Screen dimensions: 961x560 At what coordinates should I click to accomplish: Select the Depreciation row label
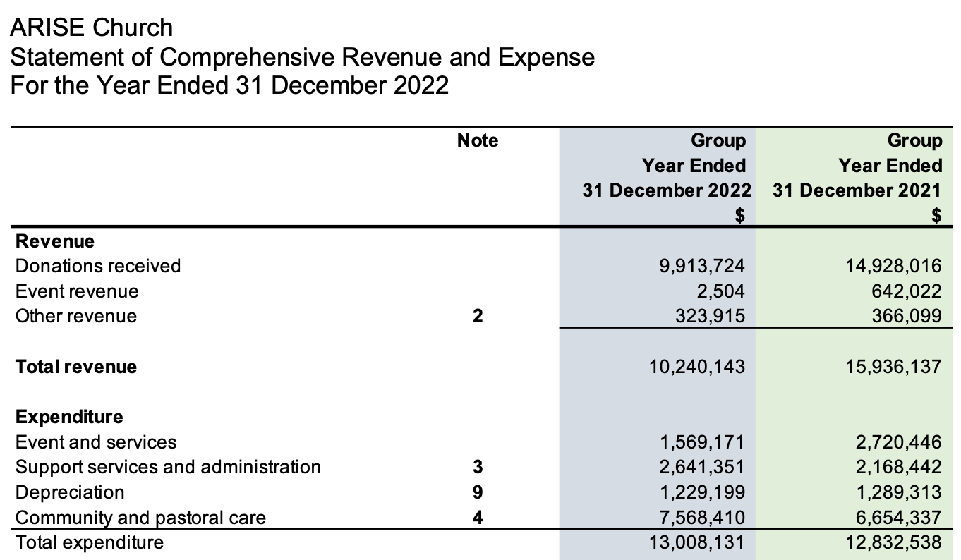point(70,492)
